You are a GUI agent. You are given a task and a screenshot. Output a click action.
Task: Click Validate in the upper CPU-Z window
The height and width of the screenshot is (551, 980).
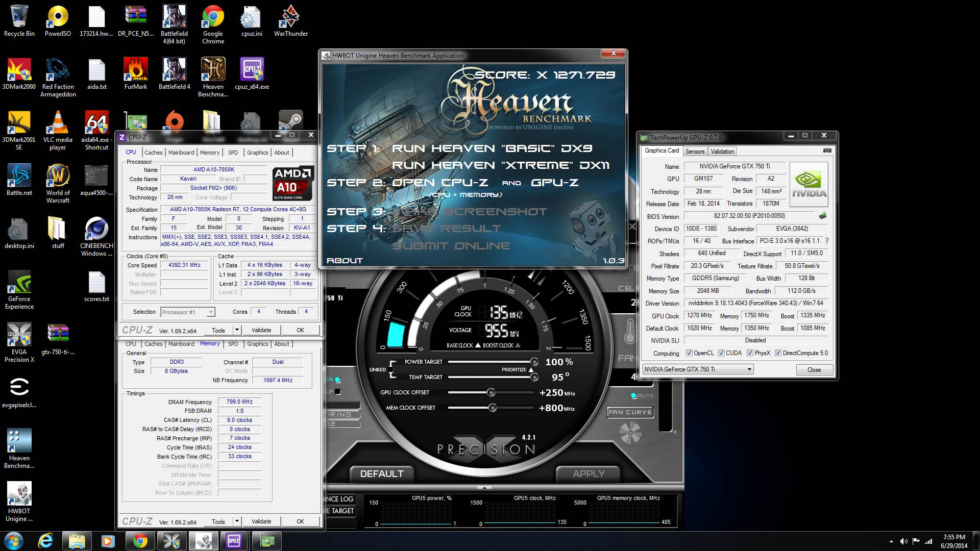pyautogui.click(x=261, y=330)
